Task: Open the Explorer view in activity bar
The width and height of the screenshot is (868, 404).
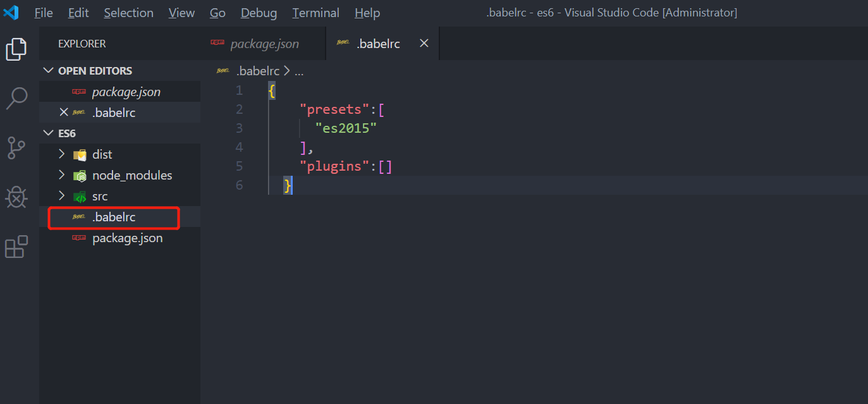Action: click(x=16, y=49)
